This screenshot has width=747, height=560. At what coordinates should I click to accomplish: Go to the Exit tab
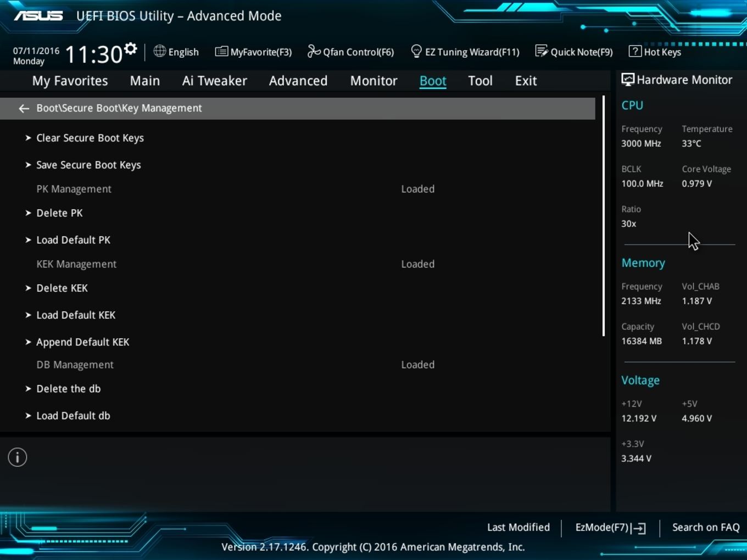(526, 81)
